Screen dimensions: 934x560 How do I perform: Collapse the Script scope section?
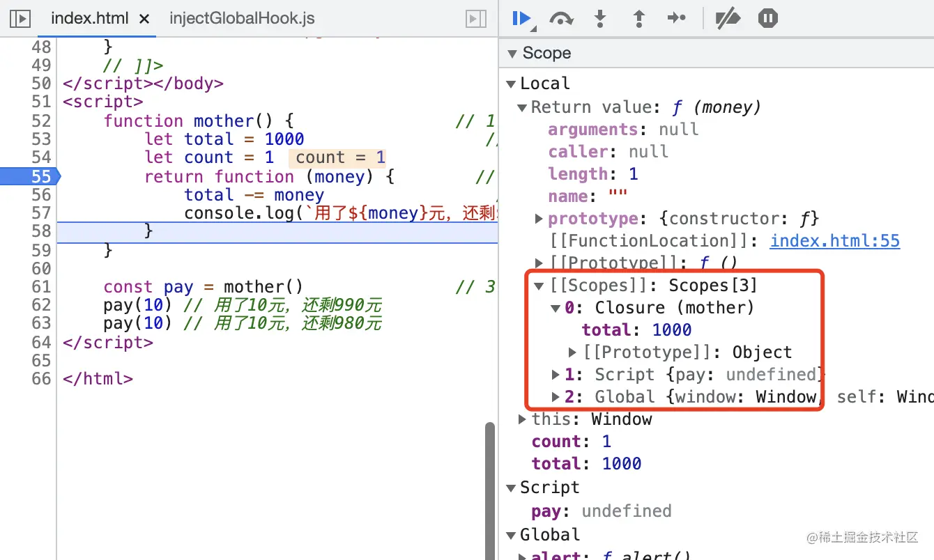[511, 488]
